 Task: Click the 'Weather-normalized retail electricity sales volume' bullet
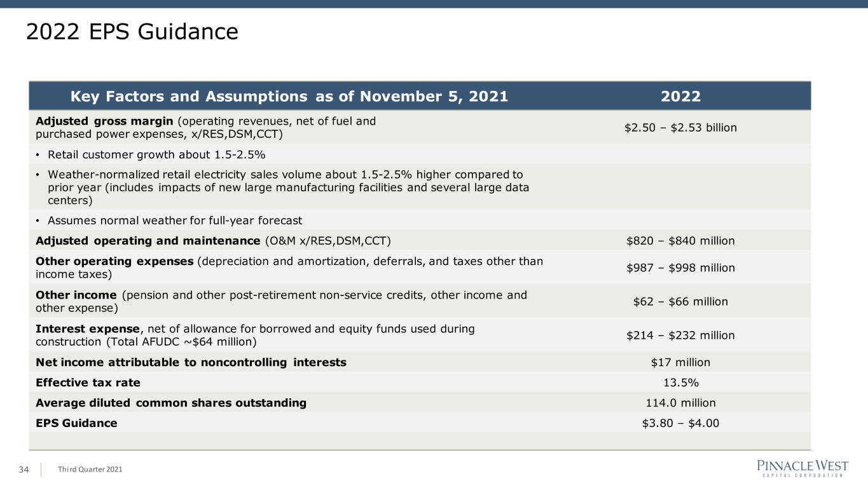283,187
